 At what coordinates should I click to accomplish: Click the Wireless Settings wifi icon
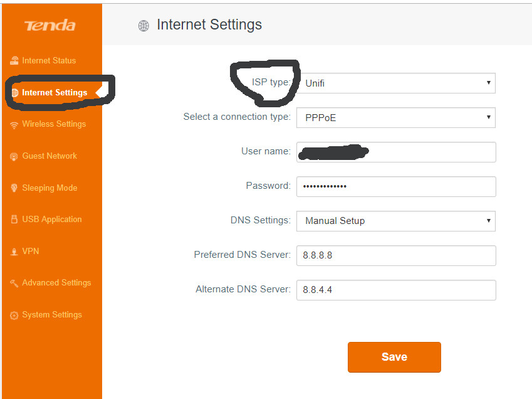pyautogui.click(x=14, y=124)
